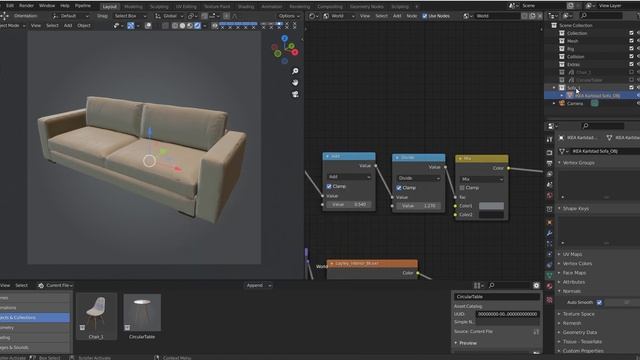Toggle Clamp checkbox in Add node

point(329,186)
